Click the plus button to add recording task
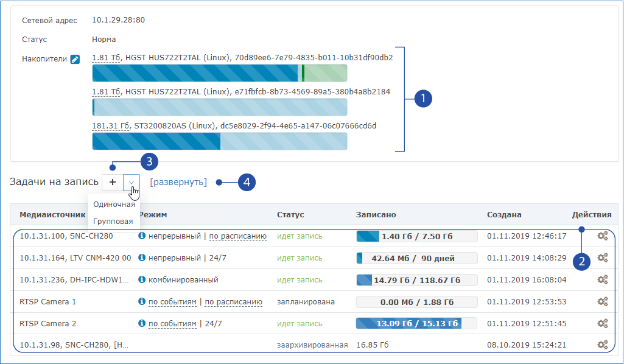 click(x=113, y=182)
